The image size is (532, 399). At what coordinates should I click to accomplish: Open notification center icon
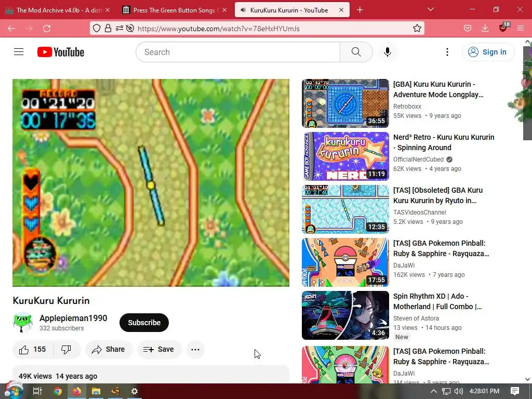coord(515,391)
